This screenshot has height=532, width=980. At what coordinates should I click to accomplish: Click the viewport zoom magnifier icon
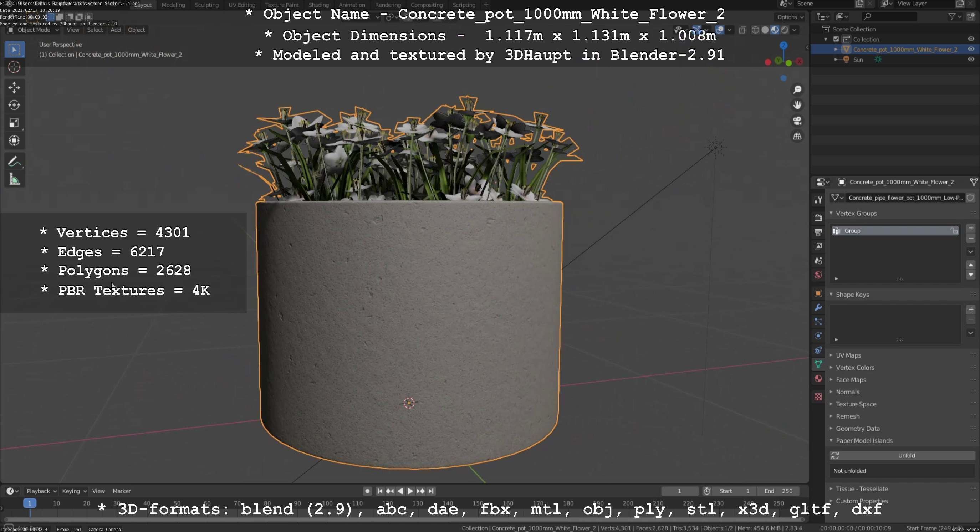tap(797, 89)
